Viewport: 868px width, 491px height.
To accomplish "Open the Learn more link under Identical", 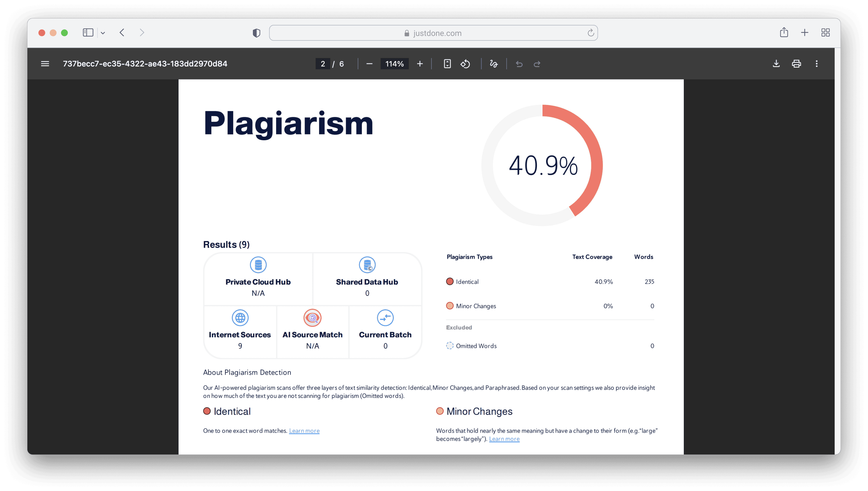I will [304, 431].
